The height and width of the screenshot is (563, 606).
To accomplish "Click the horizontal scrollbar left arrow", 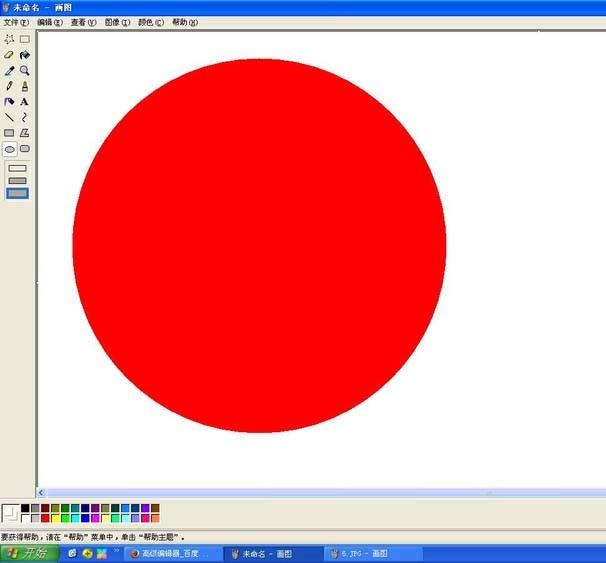I will pos(42,493).
